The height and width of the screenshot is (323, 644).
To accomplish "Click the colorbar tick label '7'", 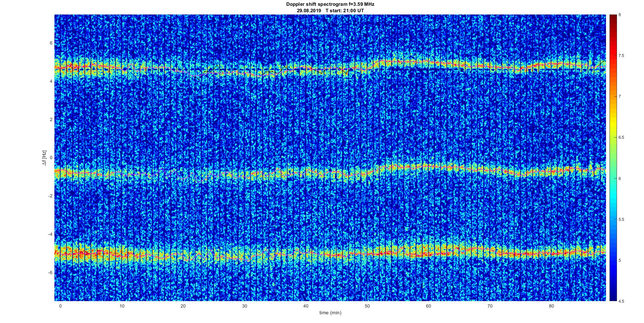I will pyautogui.click(x=620, y=97).
